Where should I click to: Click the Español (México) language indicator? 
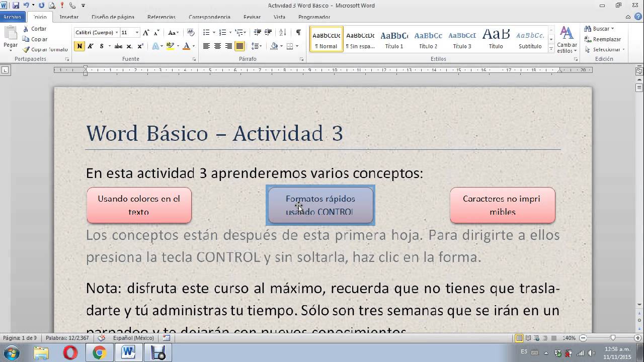click(133, 338)
